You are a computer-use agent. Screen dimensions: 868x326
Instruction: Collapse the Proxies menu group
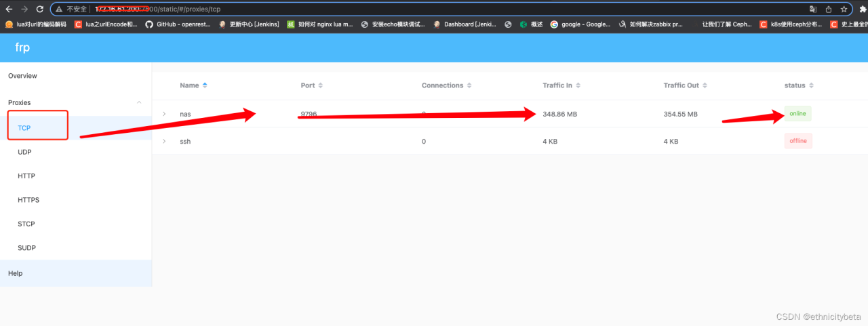[x=76, y=102]
